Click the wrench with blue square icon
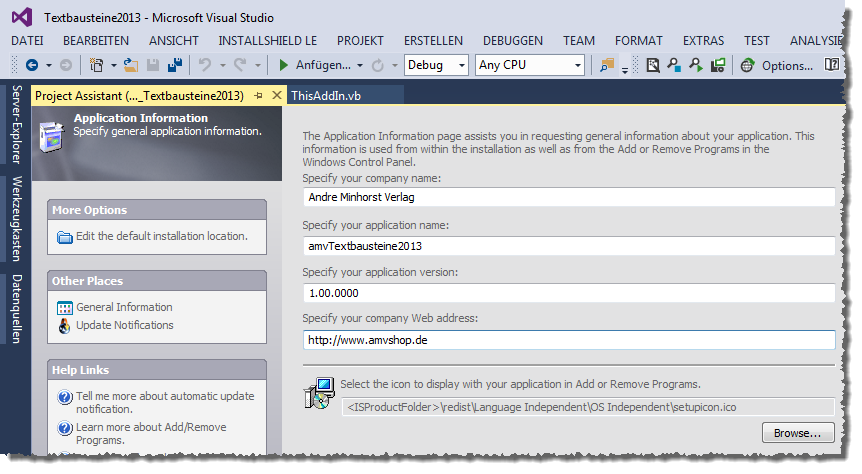The image size is (862, 474). (x=674, y=65)
